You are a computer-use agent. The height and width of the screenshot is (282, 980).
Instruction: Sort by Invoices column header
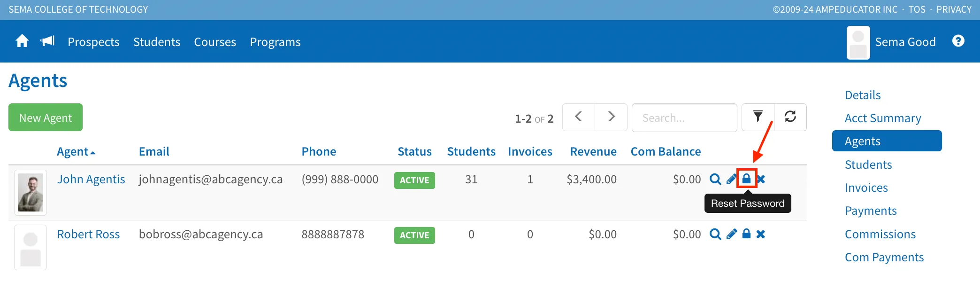point(530,151)
